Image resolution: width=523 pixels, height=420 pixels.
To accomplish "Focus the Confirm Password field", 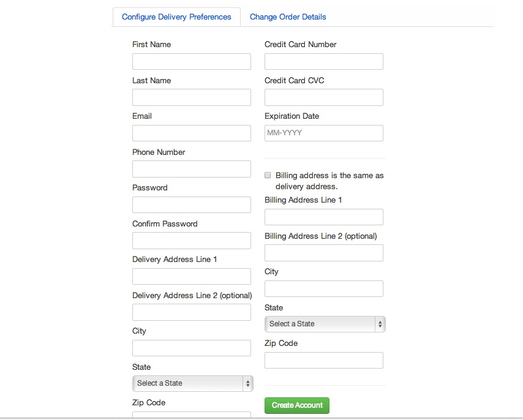I will coord(192,241).
